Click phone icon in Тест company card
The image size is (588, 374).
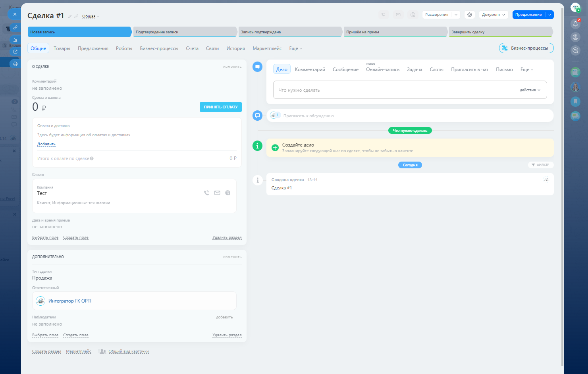coord(206,193)
